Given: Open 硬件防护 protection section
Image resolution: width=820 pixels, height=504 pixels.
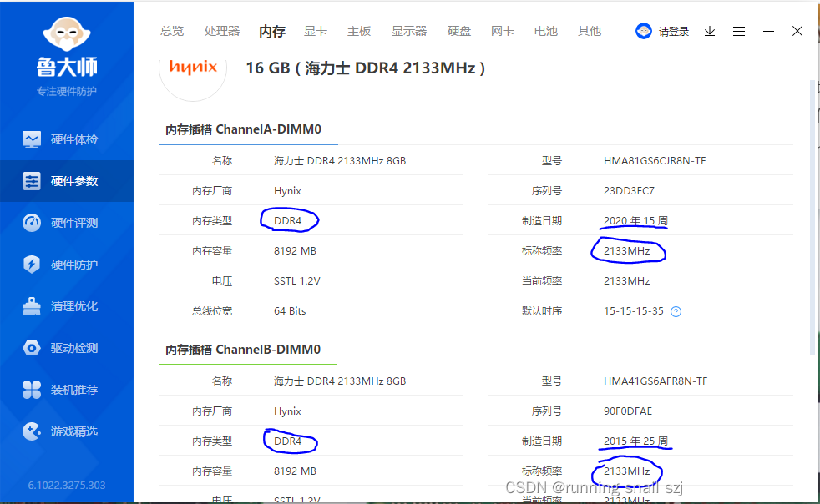Looking at the screenshot, I should pyautogui.click(x=67, y=265).
